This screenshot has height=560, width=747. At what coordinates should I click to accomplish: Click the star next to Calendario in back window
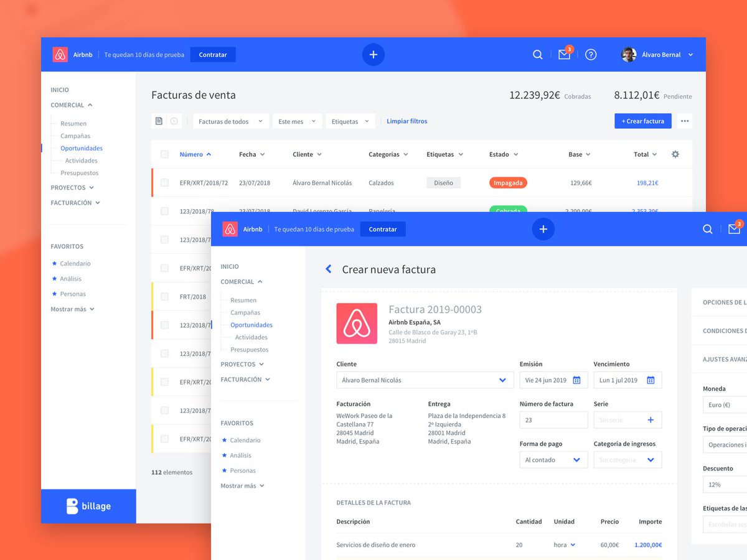coord(54,263)
